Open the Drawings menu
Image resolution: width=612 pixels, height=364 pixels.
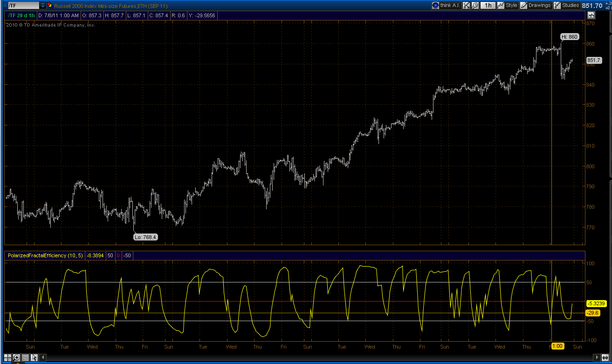coord(536,5)
